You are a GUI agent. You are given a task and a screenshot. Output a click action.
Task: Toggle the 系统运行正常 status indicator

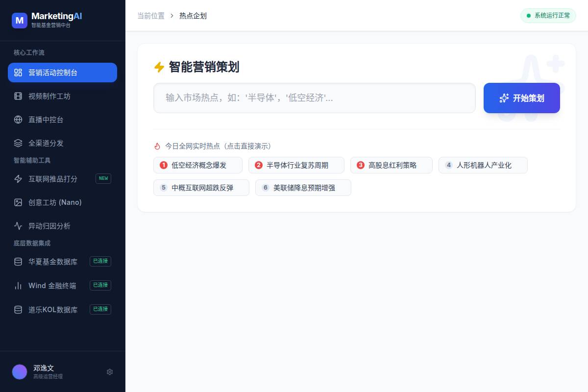tap(548, 16)
